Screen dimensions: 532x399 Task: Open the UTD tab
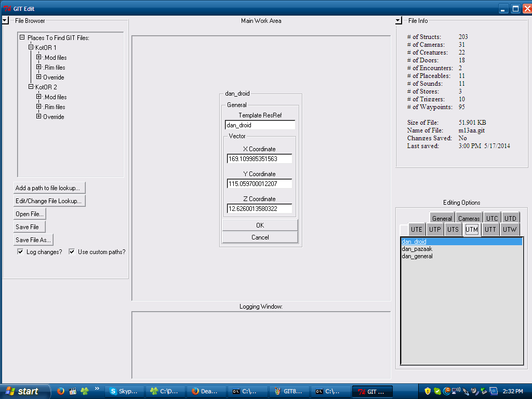pos(510,219)
